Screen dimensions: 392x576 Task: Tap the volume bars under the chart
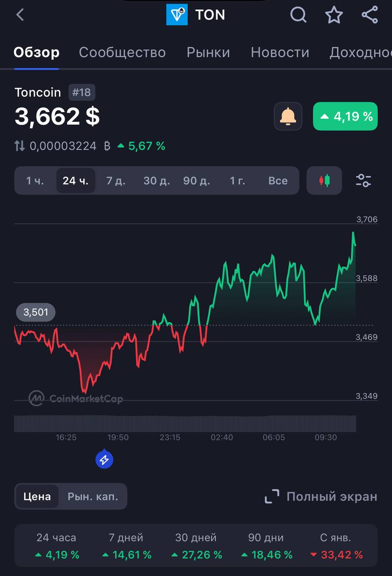(x=185, y=423)
